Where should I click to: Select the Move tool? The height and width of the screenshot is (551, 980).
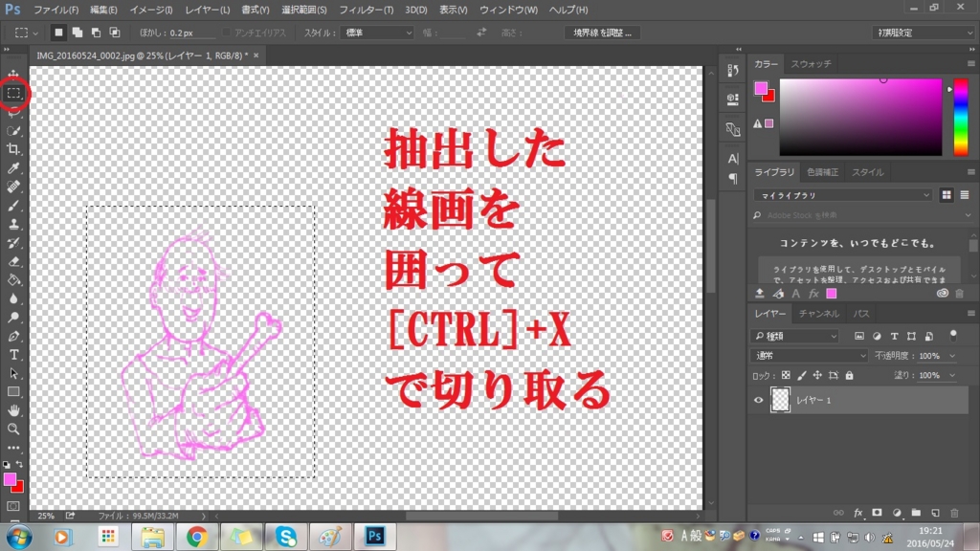[13, 74]
